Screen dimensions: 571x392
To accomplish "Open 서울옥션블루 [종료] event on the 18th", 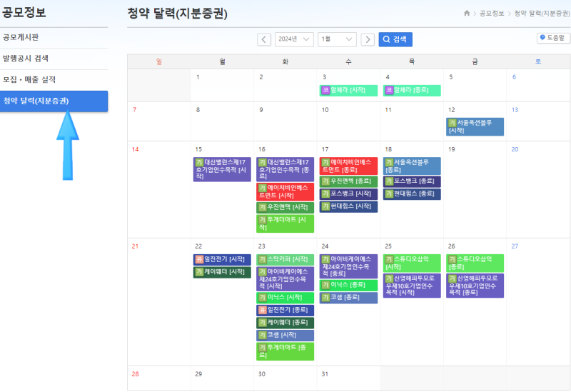I will [x=412, y=166].
